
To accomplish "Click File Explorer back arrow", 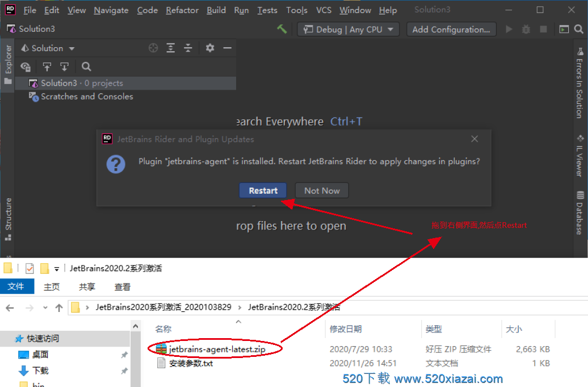I will tap(10, 308).
